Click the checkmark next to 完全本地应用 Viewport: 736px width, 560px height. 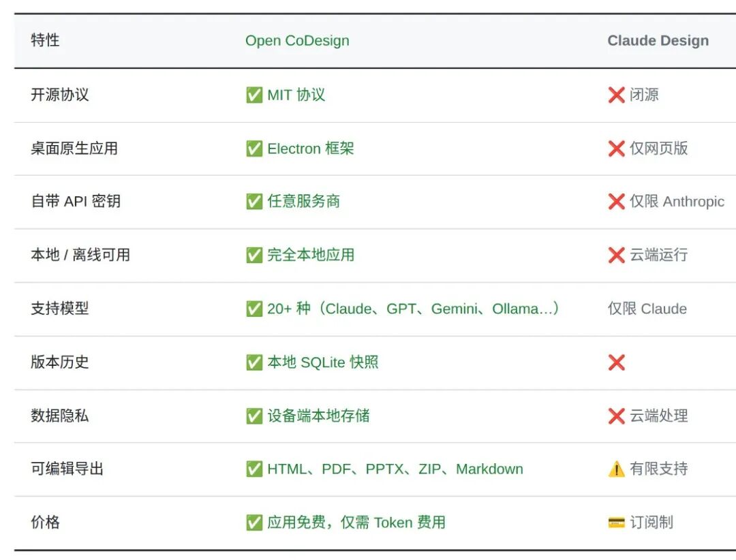point(254,255)
